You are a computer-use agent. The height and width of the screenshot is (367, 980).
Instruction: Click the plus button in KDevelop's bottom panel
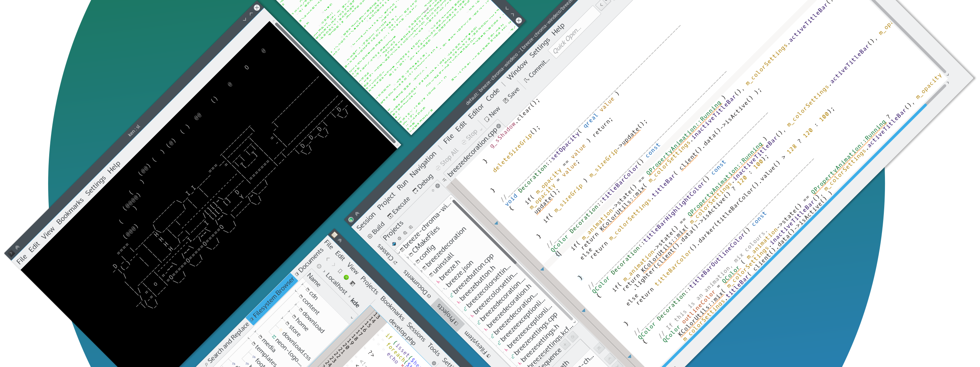pyautogui.click(x=565, y=345)
